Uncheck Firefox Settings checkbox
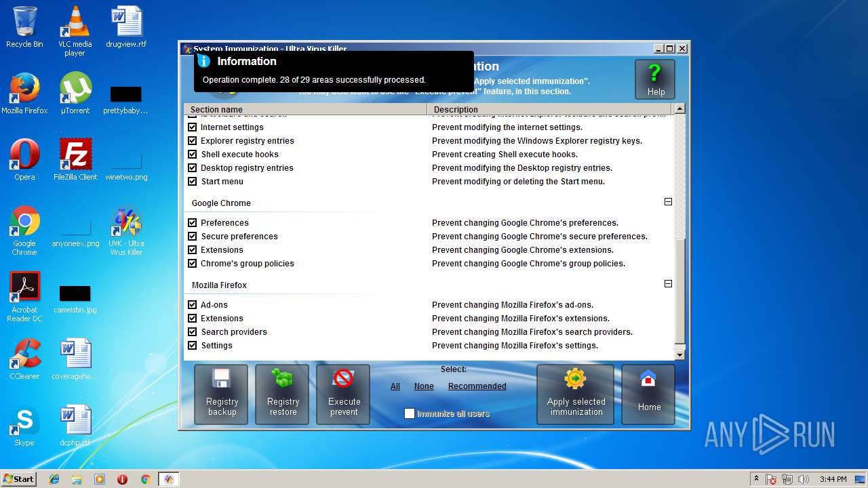This screenshot has height=488, width=868. [x=192, y=345]
